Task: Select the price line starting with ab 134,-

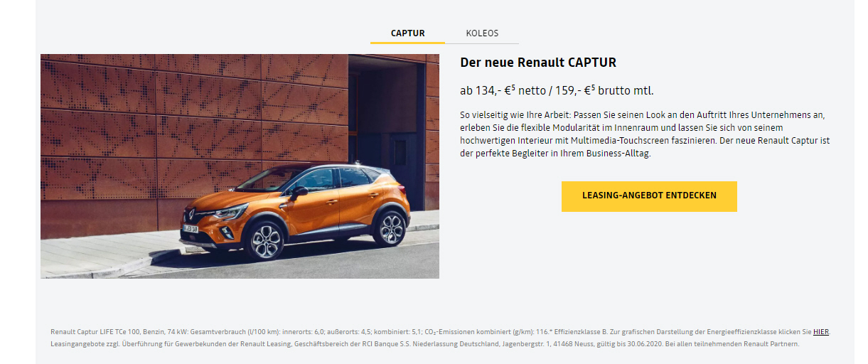Action: [x=557, y=91]
